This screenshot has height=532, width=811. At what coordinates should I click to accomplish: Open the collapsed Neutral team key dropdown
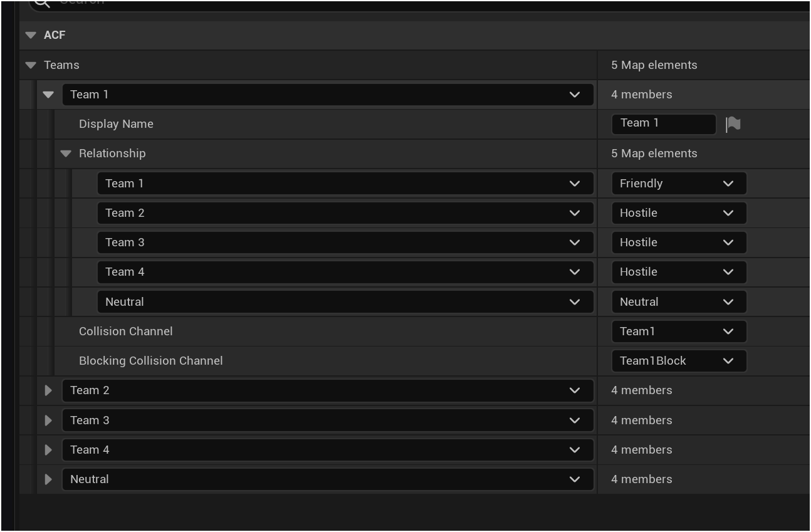coord(328,479)
